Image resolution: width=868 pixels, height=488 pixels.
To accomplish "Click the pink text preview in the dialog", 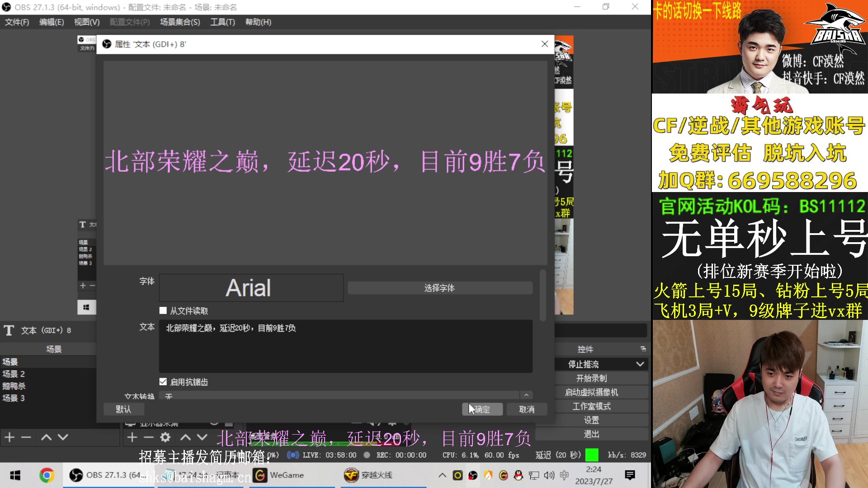I will click(x=325, y=162).
